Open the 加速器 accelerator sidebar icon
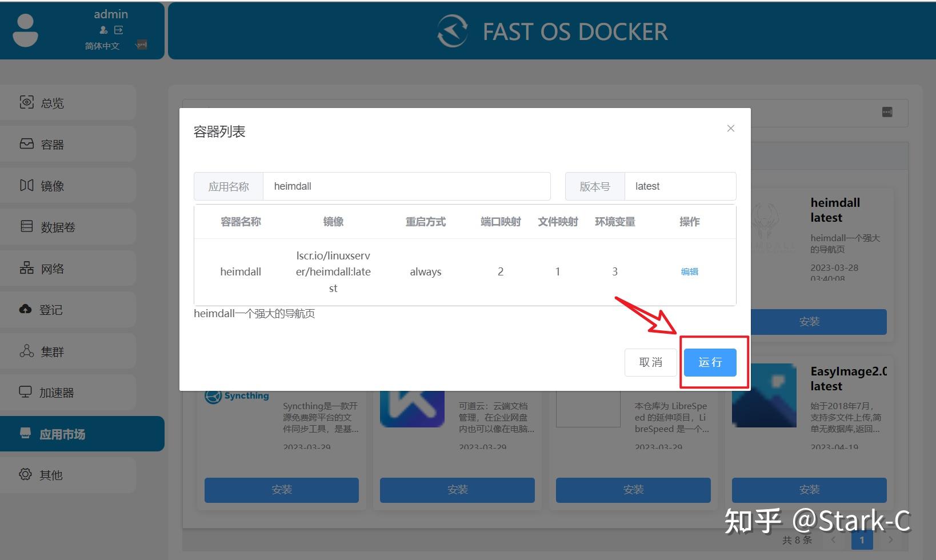936x560 pixels. [x=26, y=392]
